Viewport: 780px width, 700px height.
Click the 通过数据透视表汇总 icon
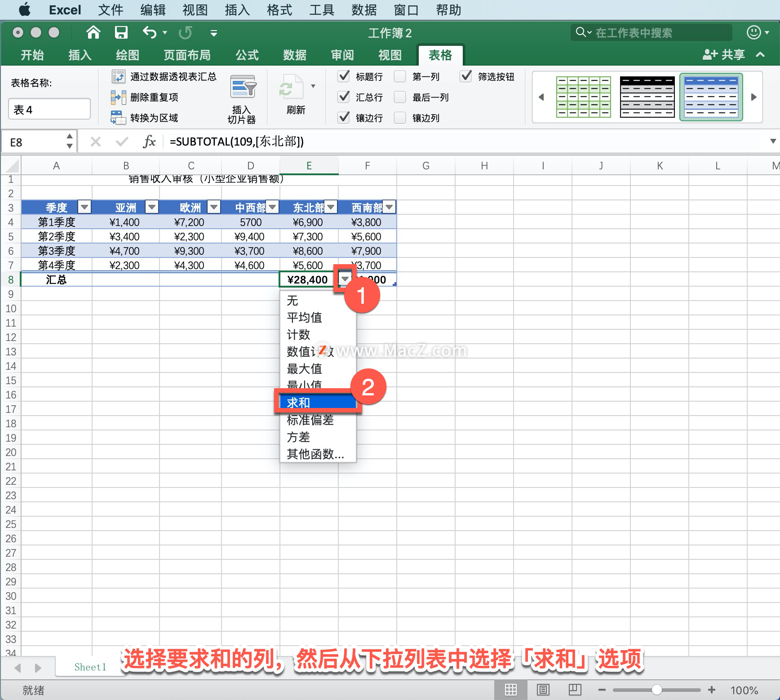(118, 76)
